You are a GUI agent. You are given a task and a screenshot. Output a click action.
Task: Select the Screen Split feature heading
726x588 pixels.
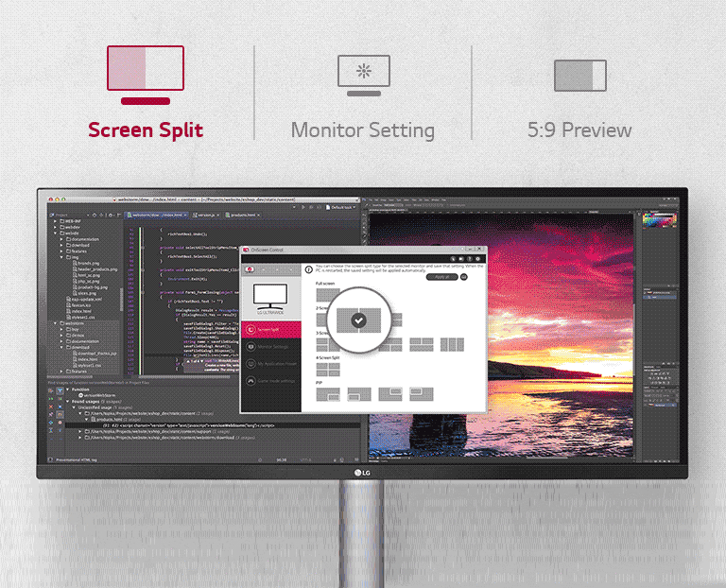[x=146, y=130]
